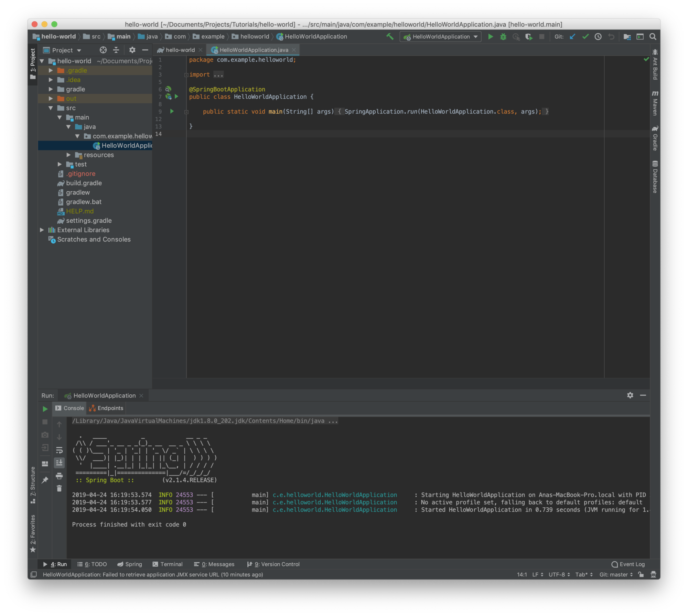Revert changes with the Git rollback icon
The width and height of the screenshot is (688, 616).
point(611,36)
